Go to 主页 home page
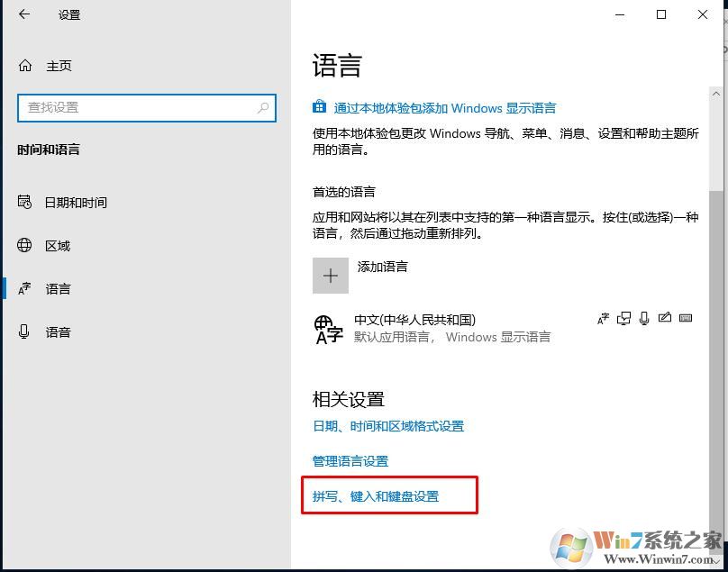Screen dimensions: 728x572 (59, 66)
